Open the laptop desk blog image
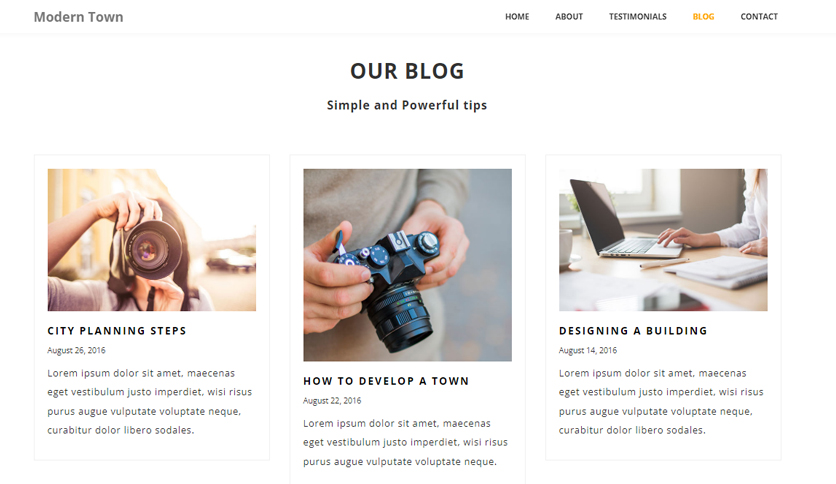Screen dimensions: 836x484 click(x=663, y=240)
